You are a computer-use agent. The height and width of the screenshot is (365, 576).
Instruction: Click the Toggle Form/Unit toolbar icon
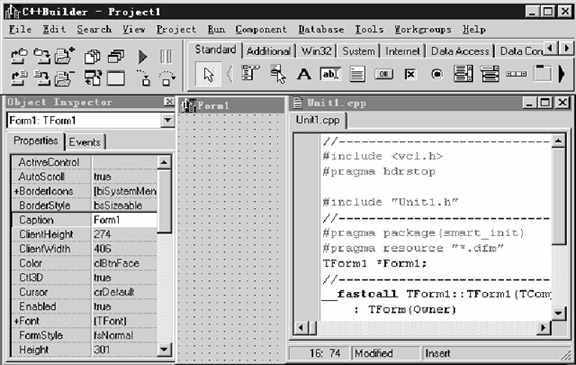tap(93, 78)
